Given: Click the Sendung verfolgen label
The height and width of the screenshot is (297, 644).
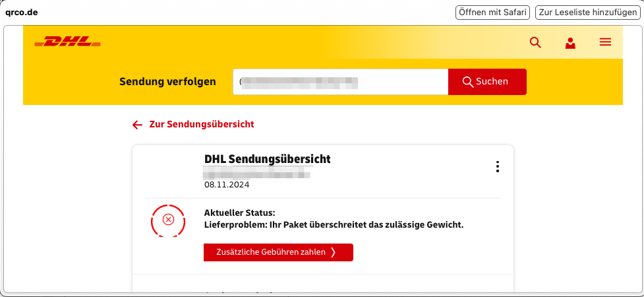Looking at the screenshot, I should (x=167, y=82).
